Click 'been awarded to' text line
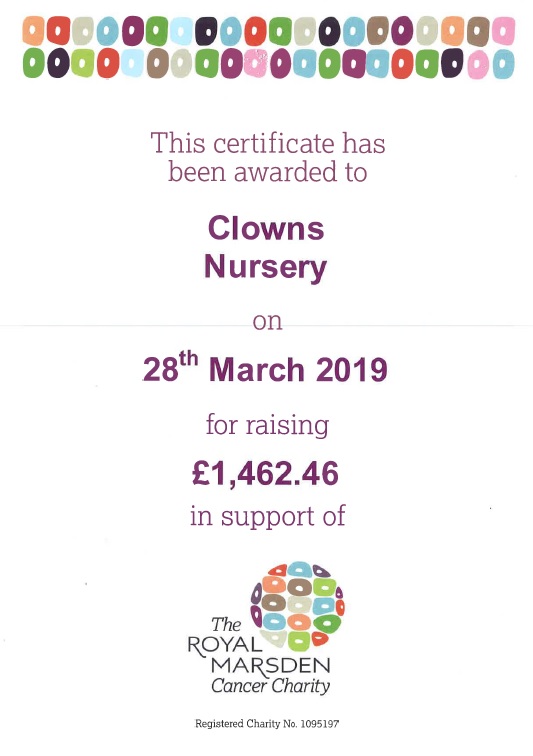 [268, 172]
